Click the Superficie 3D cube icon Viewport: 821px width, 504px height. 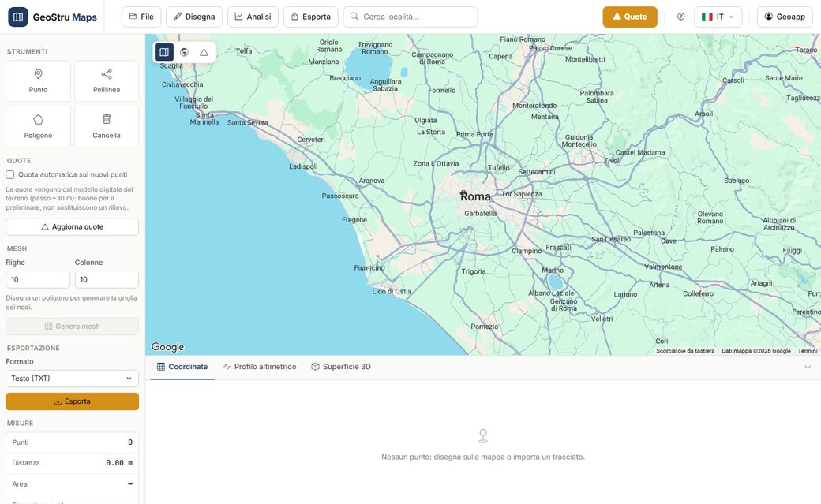pos(315,367)
